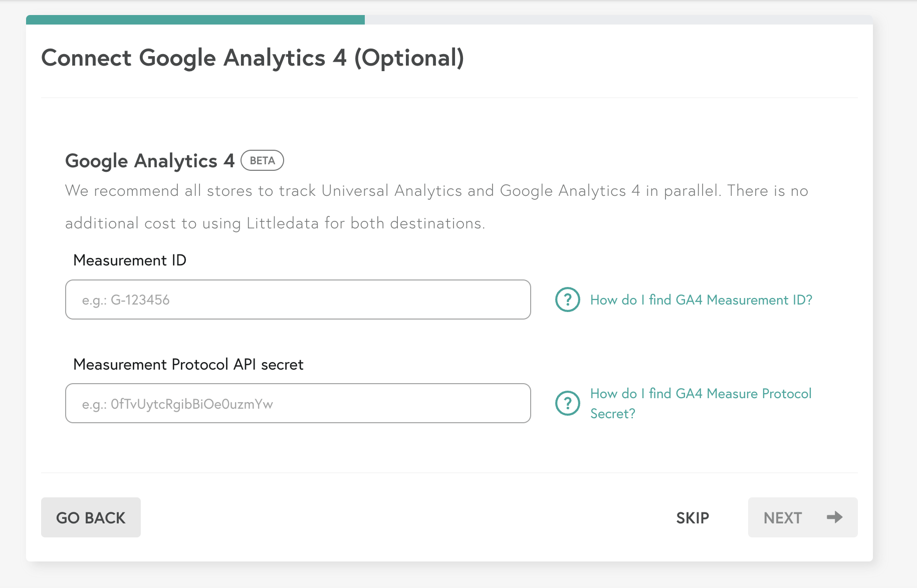The image size is (917, 588).
Task: Click the 'Google Analytics 4' section heading
Action: click(x=150, y=161)
